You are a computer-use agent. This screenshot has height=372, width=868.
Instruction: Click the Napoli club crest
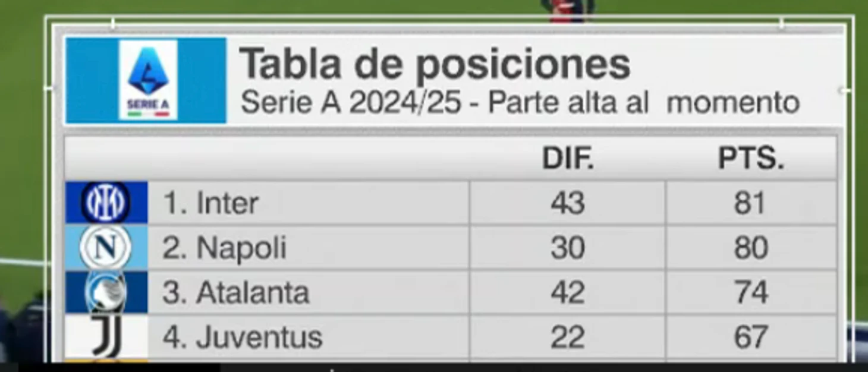(106, 247)
